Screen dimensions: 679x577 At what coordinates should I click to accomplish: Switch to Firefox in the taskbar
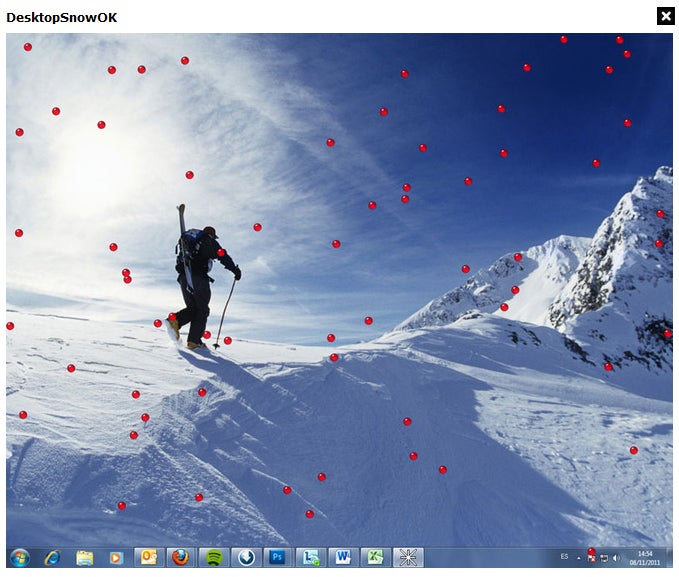181,558
